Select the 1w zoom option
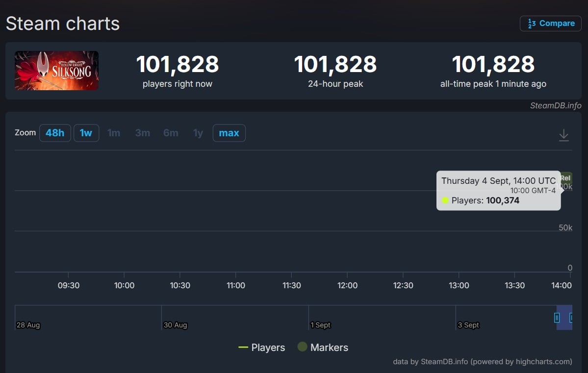This screenshot has width=588, height=373. pyautogui.click(x=86, y=133)
